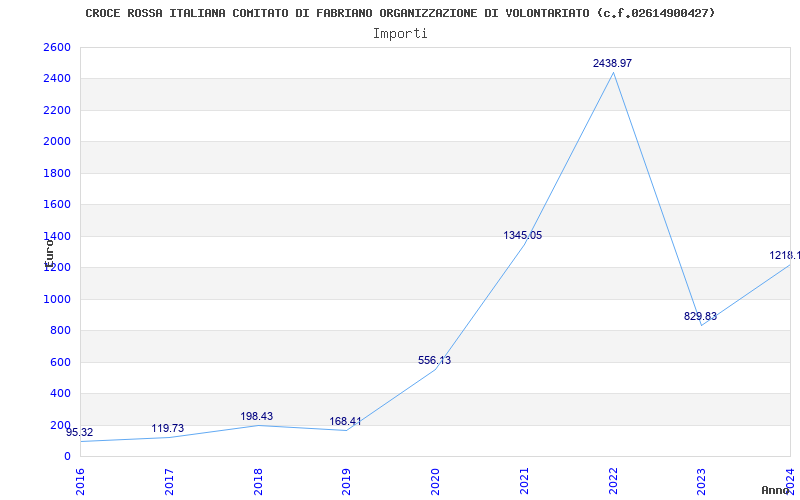Click the 2019 x-axis year label
The height and width of the screenshot is (500, 800).
tap(347, 482)
